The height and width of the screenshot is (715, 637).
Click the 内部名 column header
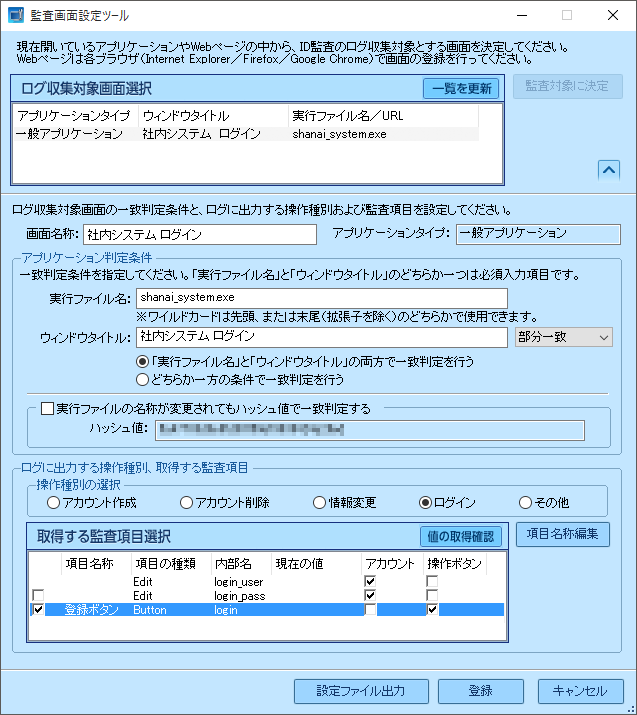(x=241, y=564)
